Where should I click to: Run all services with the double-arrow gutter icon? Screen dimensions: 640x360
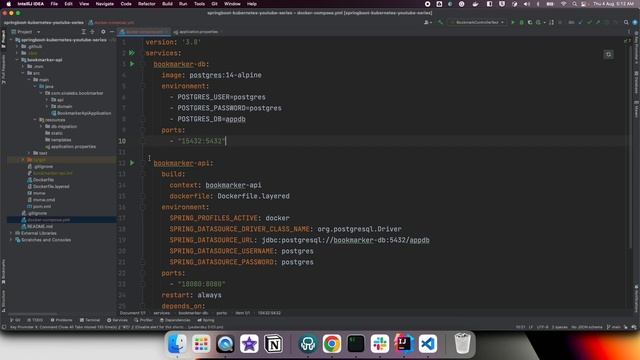132,53
